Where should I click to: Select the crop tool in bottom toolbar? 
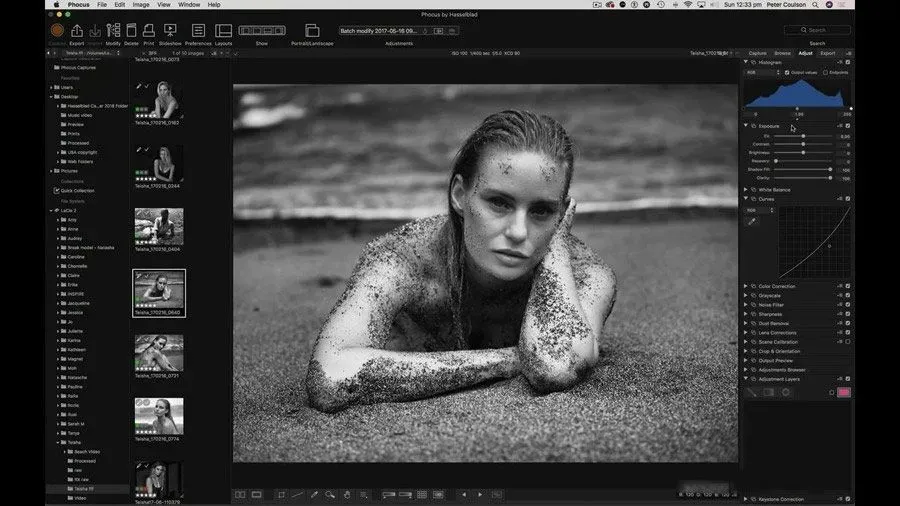(x=281, y=495)
